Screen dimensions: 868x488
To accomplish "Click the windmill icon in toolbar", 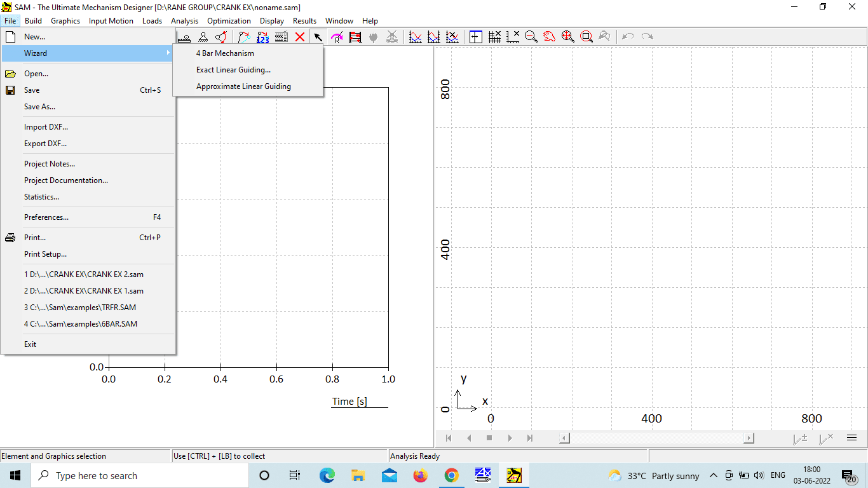I will click(x=392, y=37).
